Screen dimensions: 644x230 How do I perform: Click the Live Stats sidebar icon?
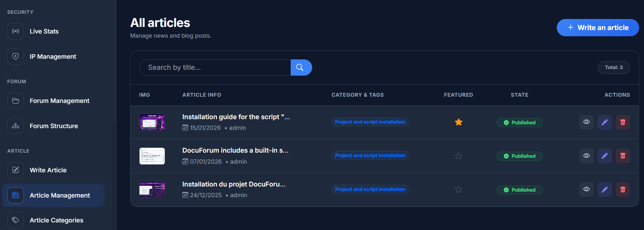pyautogui.click(x=16, y=31)
